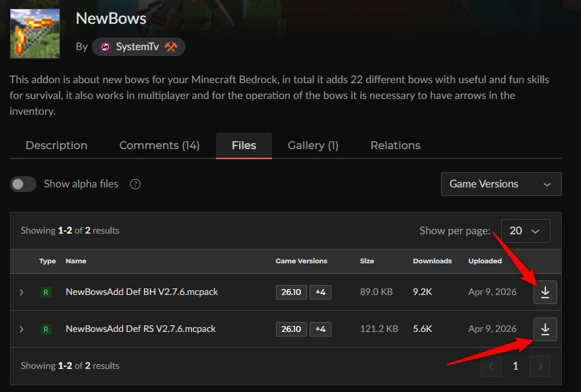Go to previous results page arrow

491,366
